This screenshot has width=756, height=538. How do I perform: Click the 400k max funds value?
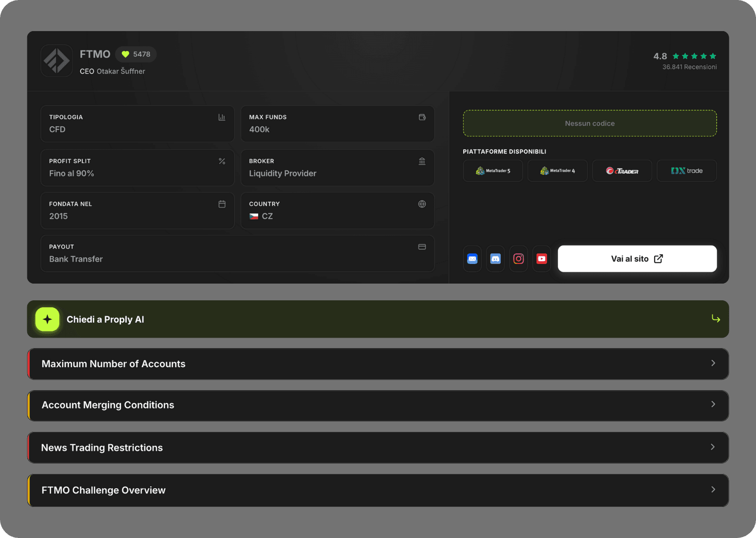(259, 129)
